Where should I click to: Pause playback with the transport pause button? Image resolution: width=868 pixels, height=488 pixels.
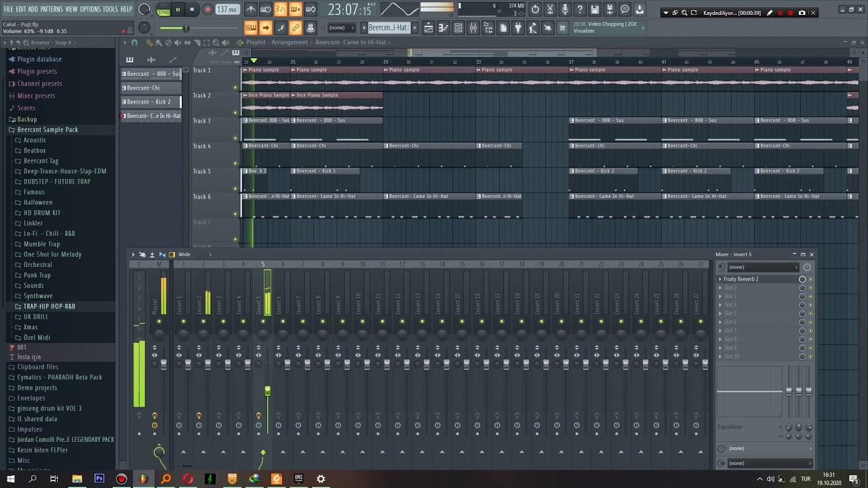(x=178, y=9)
